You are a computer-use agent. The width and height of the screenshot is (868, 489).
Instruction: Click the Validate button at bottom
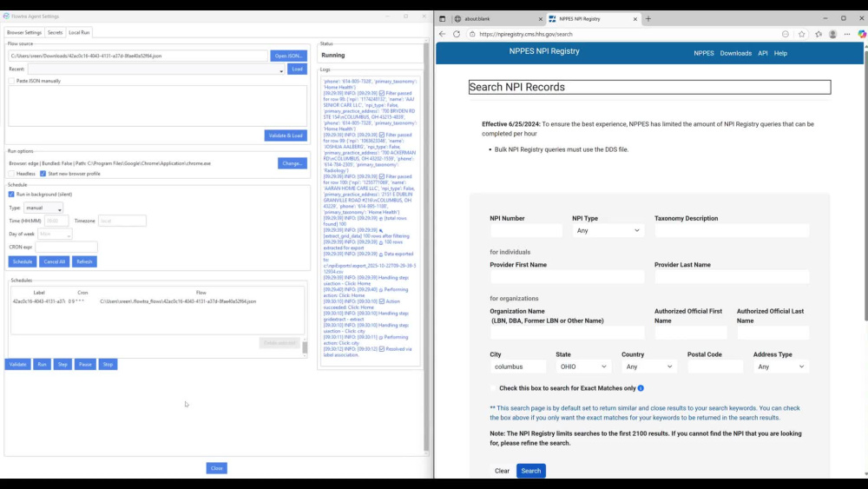[17, 365]
